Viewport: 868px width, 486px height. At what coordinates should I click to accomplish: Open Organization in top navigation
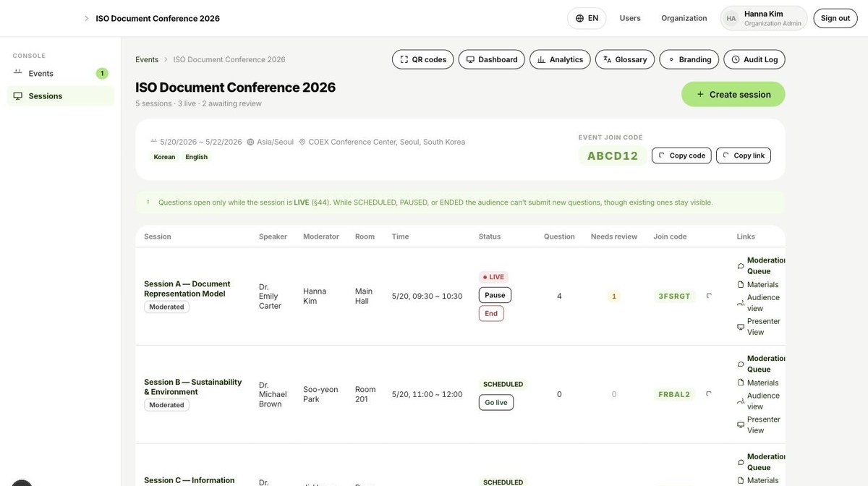coord(684,18)
